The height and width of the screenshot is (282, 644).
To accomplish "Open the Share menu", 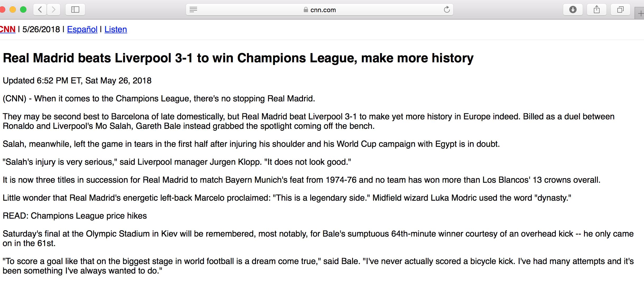I will [x=596, y=10].
